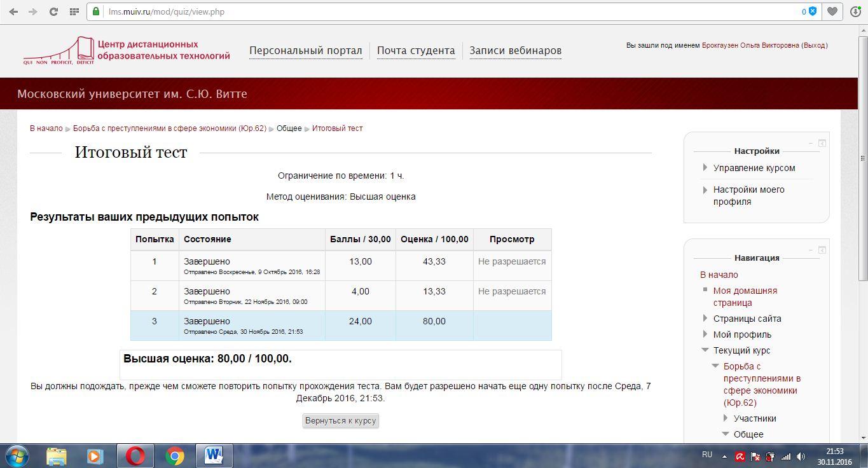This screenshot has height=468, width=868.
Task: Click the heart bookmark icon
Action: [832, 11]
